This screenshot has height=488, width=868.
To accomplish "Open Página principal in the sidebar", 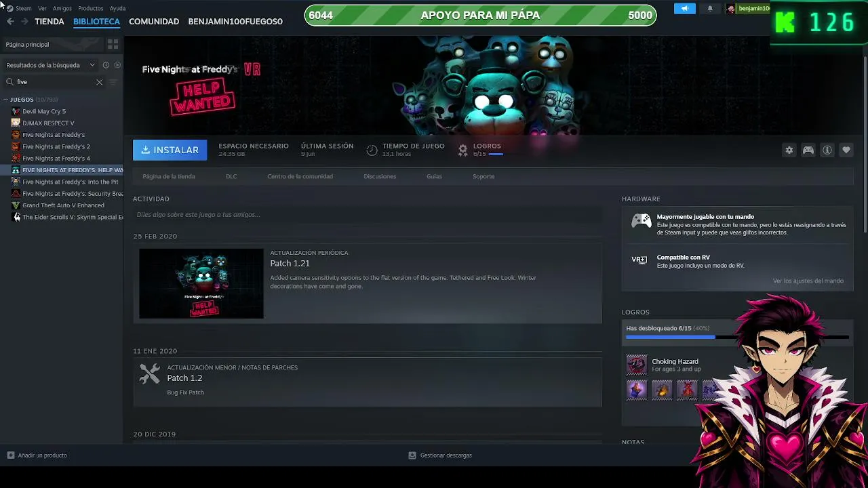I will [27, 45].
